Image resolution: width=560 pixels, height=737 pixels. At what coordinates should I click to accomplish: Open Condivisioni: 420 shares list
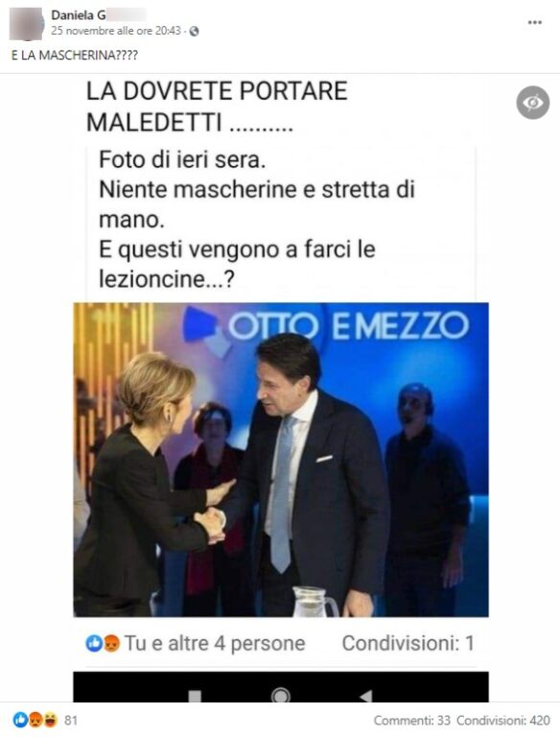pos(503,720)
